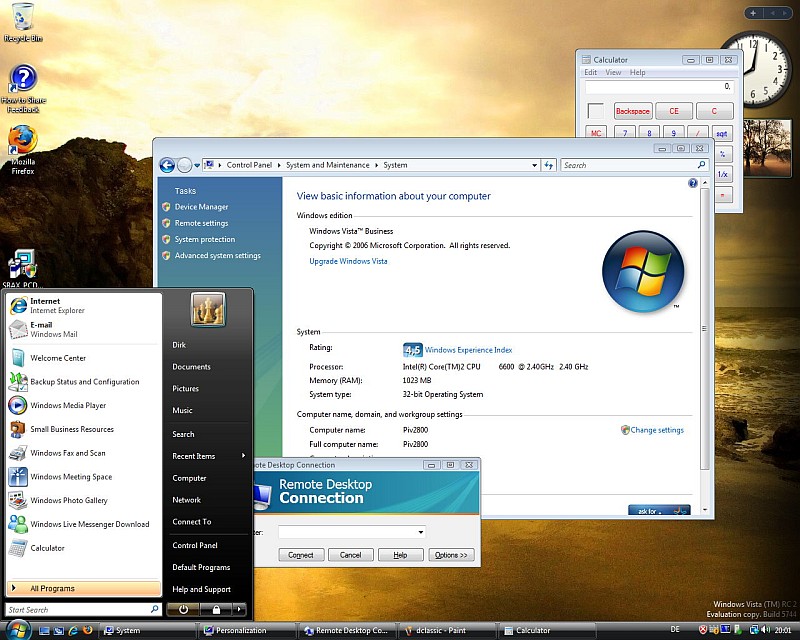Open Control Panel from the Start menu
The image size is (800, 640).
coord(208,545)
